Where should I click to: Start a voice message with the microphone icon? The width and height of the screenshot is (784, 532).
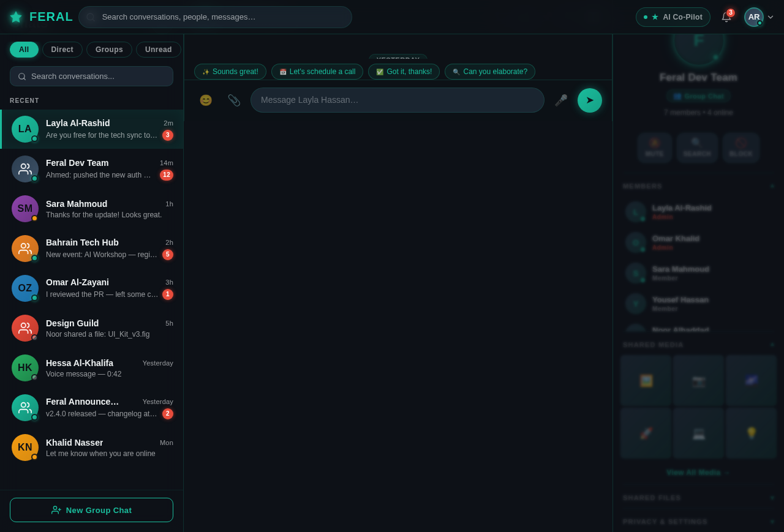[561, 100]
